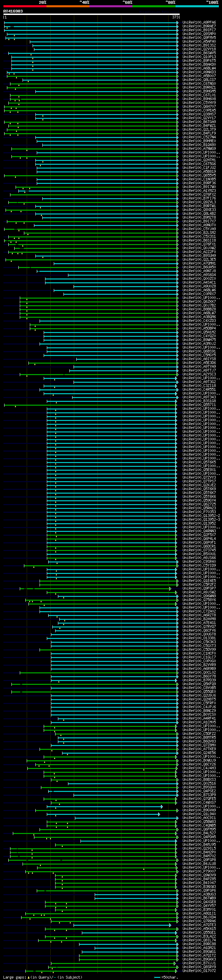Image resolution: width=222 pixels, height=980 pixels.
Task: Select hit label UniRef100_Q9ZVL3
Action: click(199, 202)
